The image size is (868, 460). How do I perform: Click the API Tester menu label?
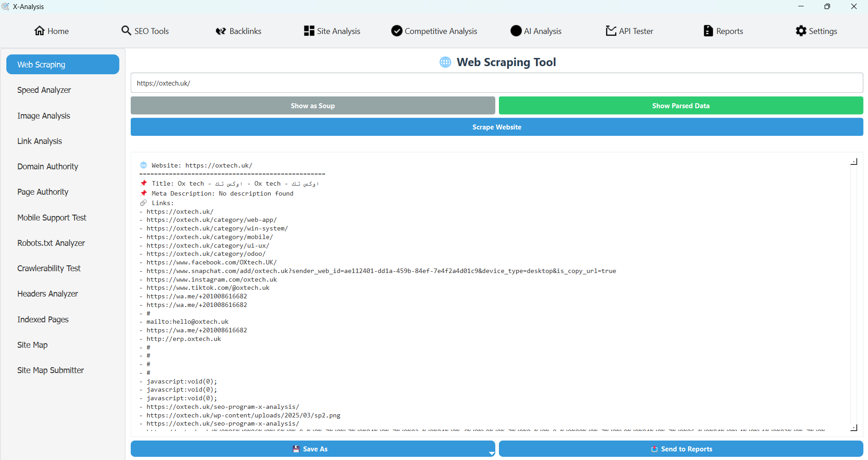point(636,31)
